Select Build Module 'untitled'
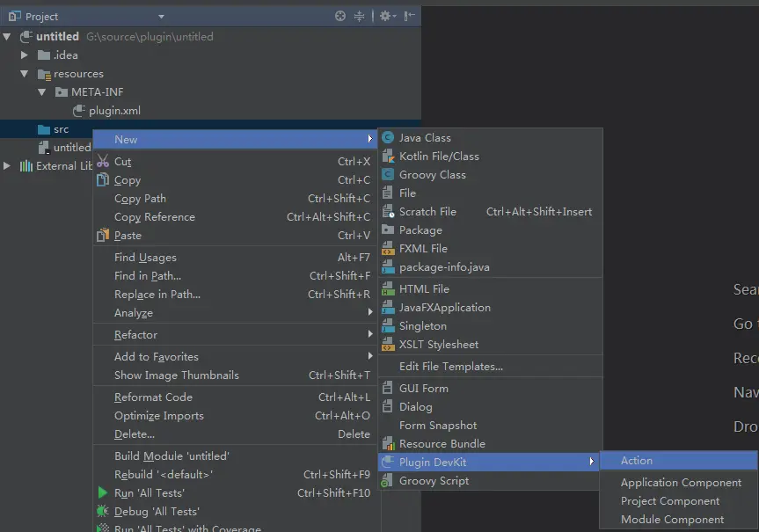Screen dimensions: 759x532 pos(235,456)
